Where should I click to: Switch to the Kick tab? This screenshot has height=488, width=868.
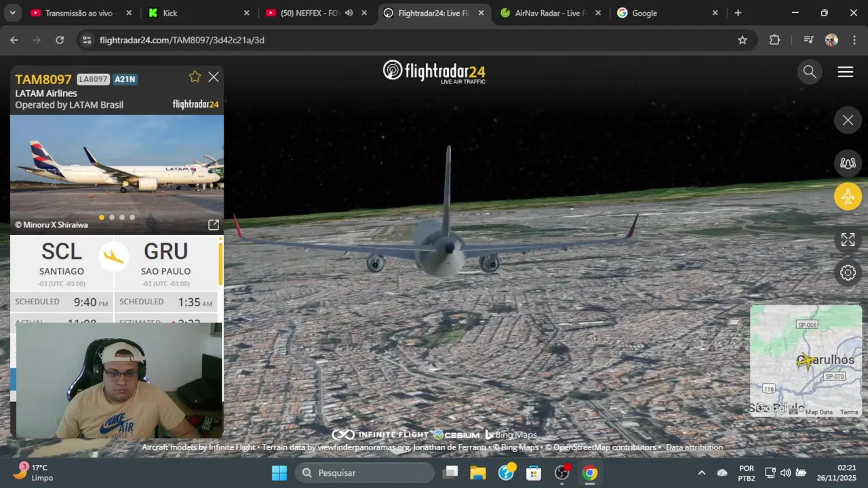198,13
